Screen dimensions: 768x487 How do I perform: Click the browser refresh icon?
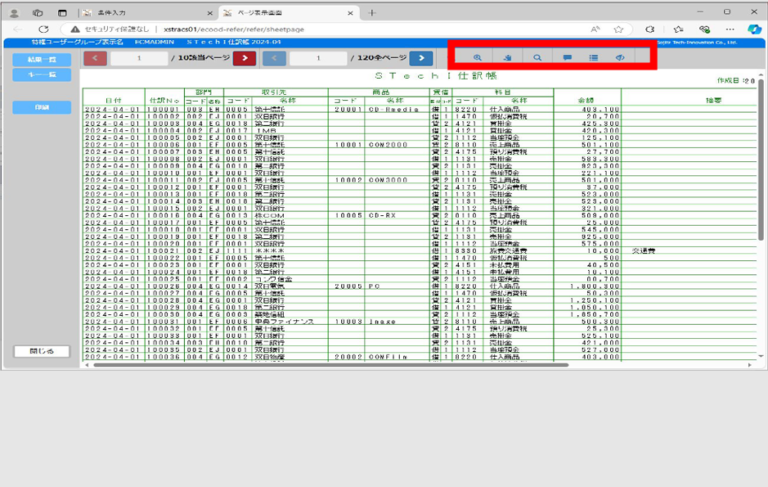coord(43,29)
